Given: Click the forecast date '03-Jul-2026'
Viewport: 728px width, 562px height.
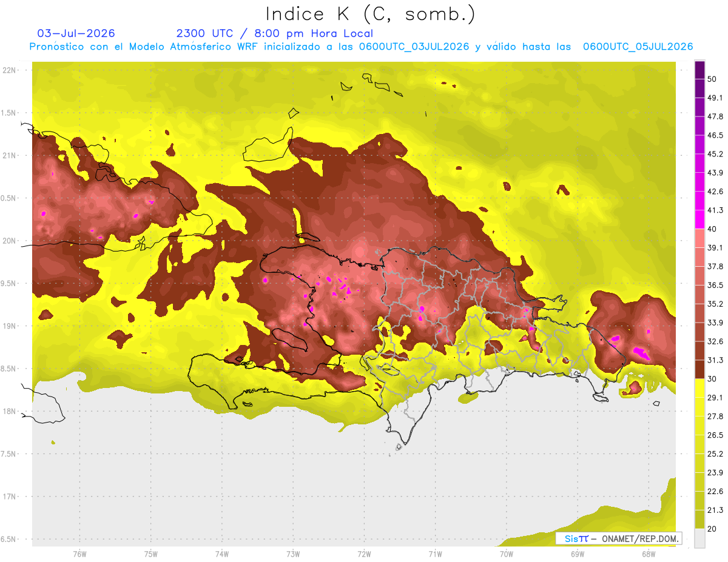Looking at the screenshot, I should click(x=76, y=33).
